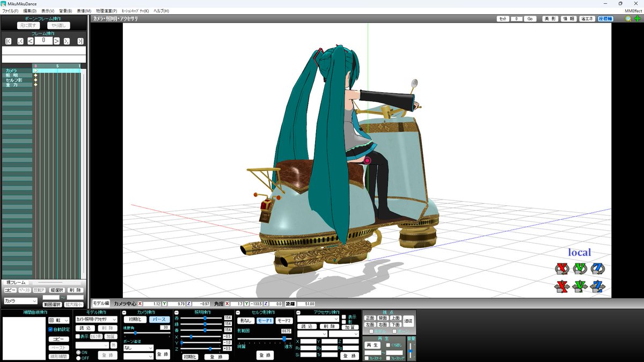This screenshot has width=644, height=362.
Task: Click the MikuMikuDance app icon in title bar
Action: pyautogui.click(x=4, y=3)
